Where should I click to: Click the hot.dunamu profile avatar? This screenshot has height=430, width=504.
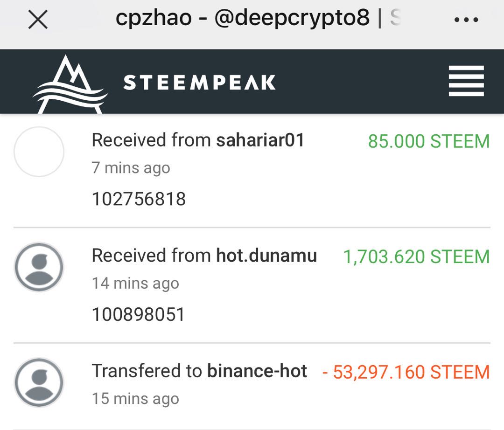coord(39,267)
